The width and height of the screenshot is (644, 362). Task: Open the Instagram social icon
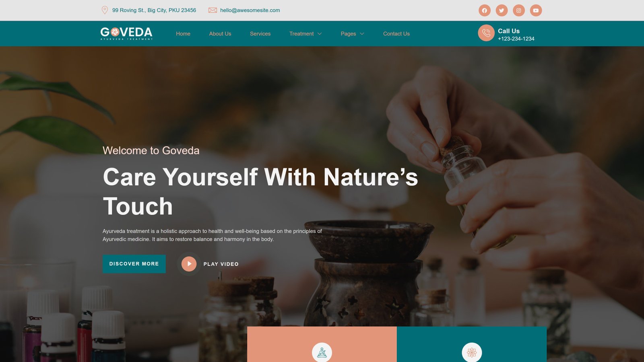pyautogui.click(x=519, y=10)
